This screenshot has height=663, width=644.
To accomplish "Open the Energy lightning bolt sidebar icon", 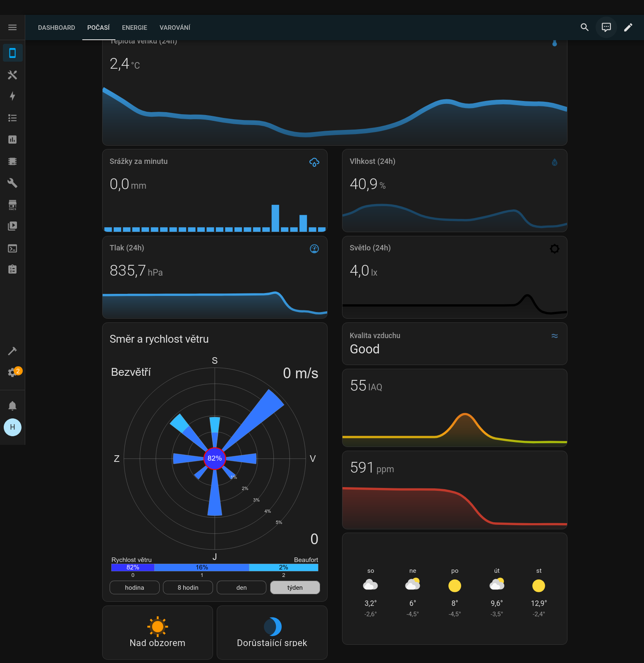I will click(12, 96).
